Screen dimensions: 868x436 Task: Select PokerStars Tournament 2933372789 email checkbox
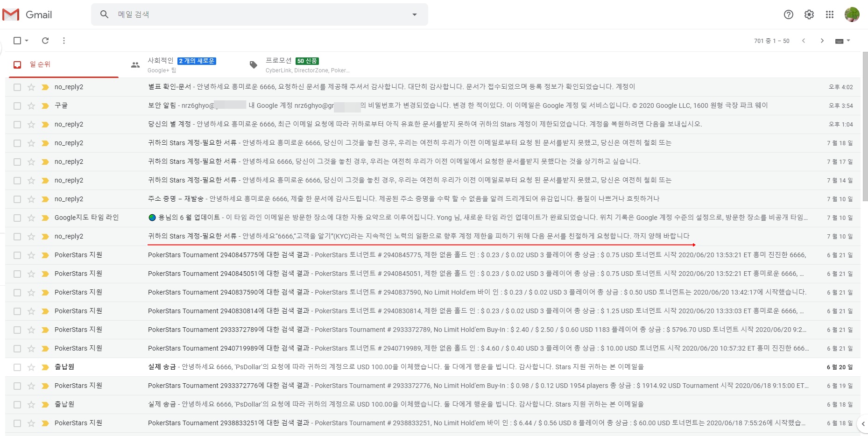click(x=17, y=330)
